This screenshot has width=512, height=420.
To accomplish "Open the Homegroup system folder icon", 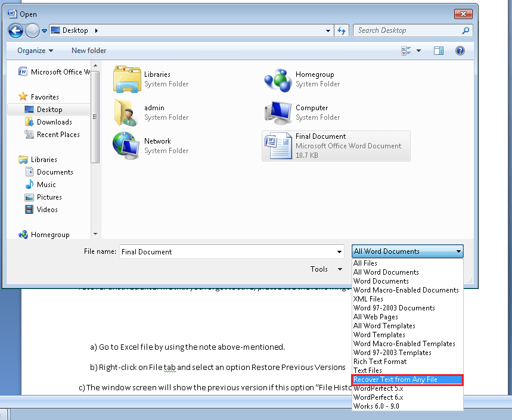I will point(277,79).
